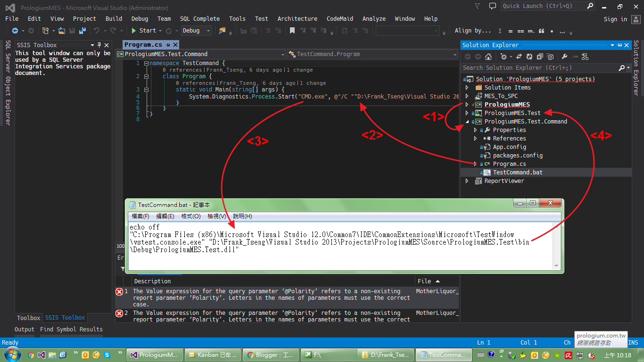The image size is (644, 362).
Task: Click Align by... toolbar button
Action: [x=473, y=31]
